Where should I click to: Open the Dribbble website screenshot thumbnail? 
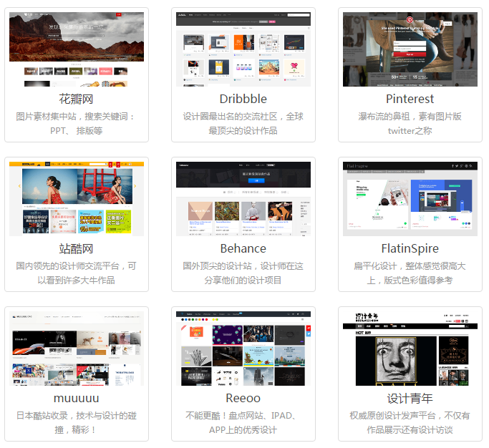pyautogui.click(x=243, y=49)
